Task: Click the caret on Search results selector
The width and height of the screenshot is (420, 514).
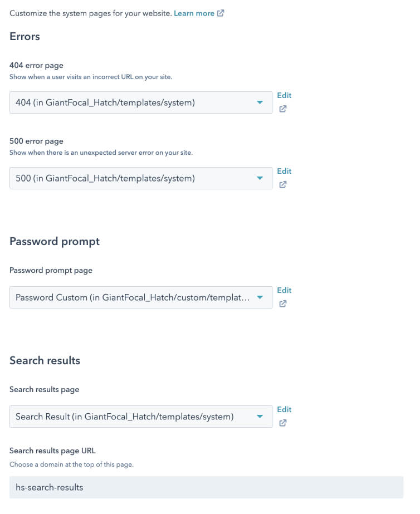Action: point(259,417)
